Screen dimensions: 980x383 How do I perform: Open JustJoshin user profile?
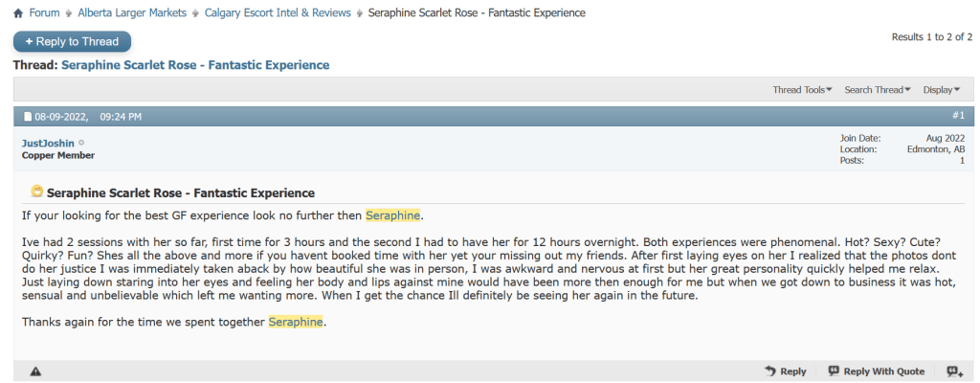tap(48, 144)
